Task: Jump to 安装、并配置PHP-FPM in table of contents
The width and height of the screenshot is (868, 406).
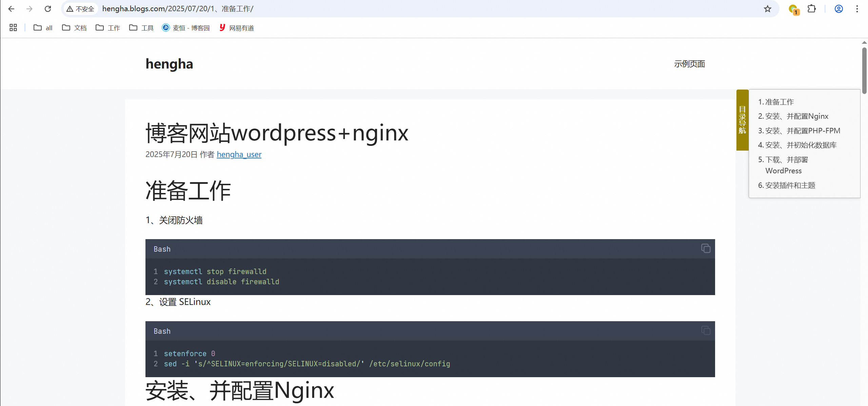Action: [802, 131]
